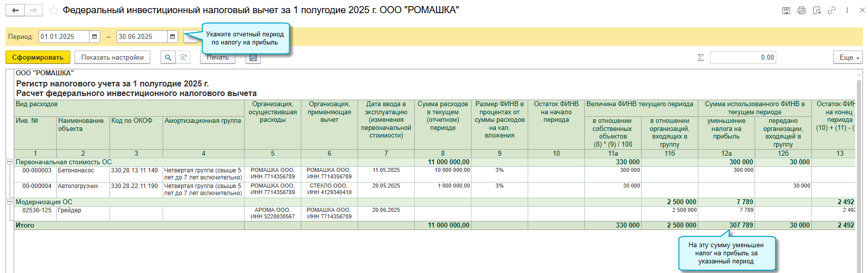868x273 pixels.
Task: Click the sum value field showing 0,00
Action: [743, 58]
